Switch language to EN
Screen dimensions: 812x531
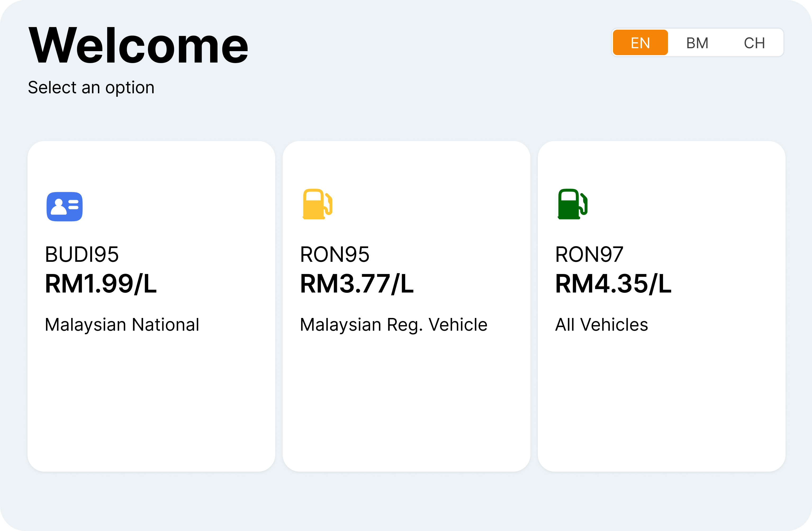[x=640, y=43]
